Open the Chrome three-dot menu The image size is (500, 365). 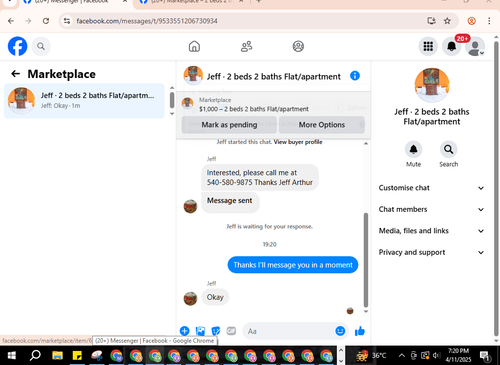489,21
